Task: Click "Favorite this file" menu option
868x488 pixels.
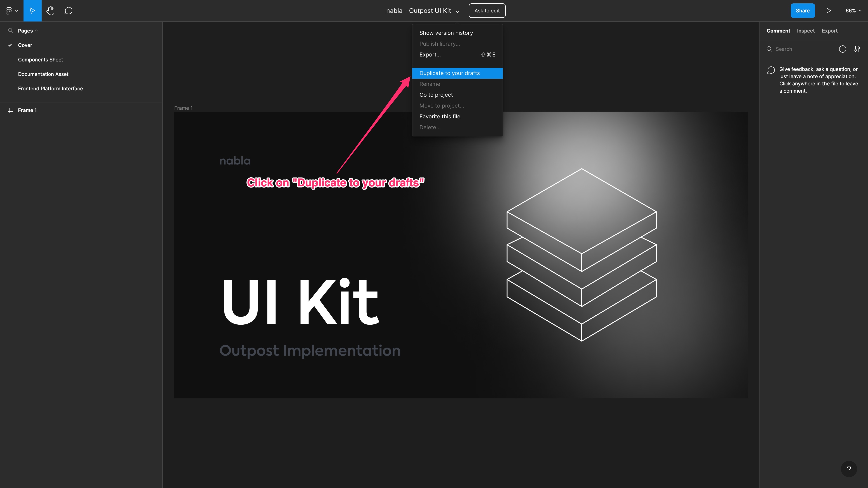Action: point(440,116)
